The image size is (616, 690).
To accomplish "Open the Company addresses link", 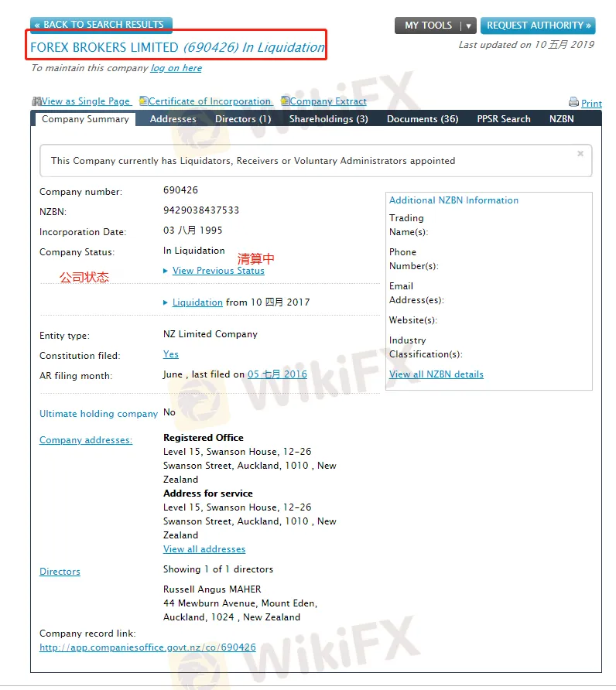I will (86, 440).
